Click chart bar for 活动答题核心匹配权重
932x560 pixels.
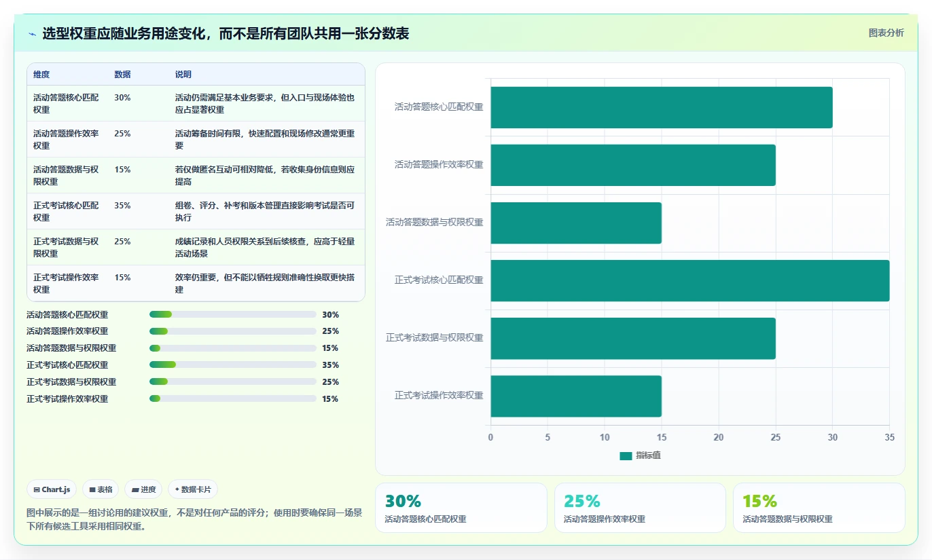tap(662, 107)
